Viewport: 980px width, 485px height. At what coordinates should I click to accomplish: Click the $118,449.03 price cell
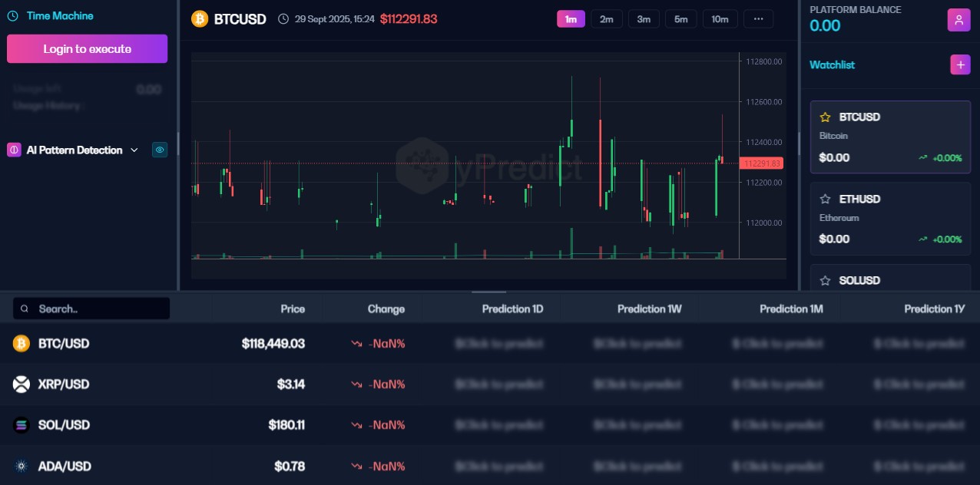point(273,344)
